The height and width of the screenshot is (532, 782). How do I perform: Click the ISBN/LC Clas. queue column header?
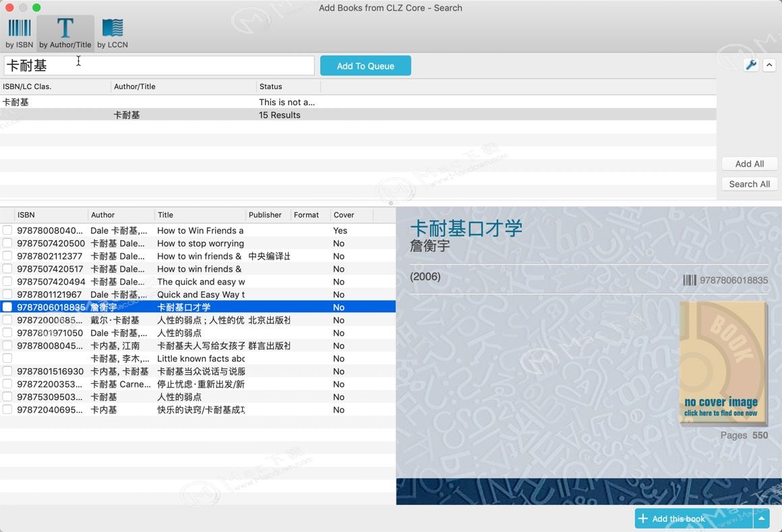pyautogui.click(x=55, y=87)
